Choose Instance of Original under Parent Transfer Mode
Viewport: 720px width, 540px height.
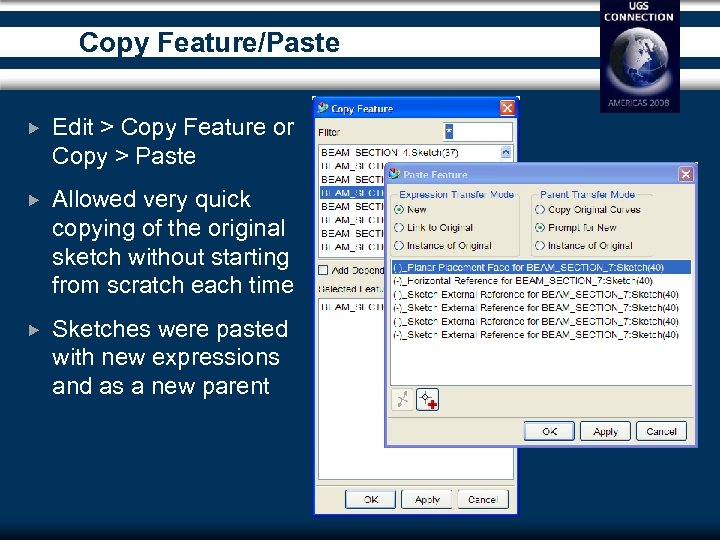[540, 246]
